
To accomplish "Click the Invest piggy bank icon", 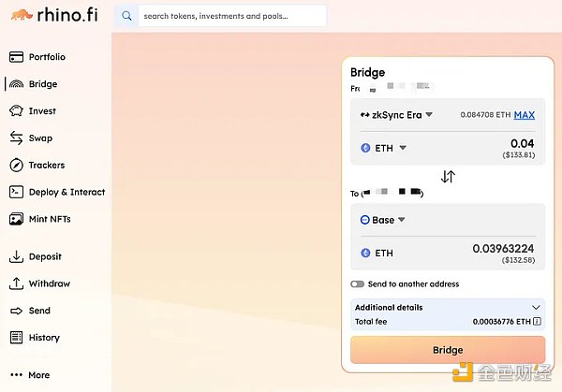I will [16, 111].
